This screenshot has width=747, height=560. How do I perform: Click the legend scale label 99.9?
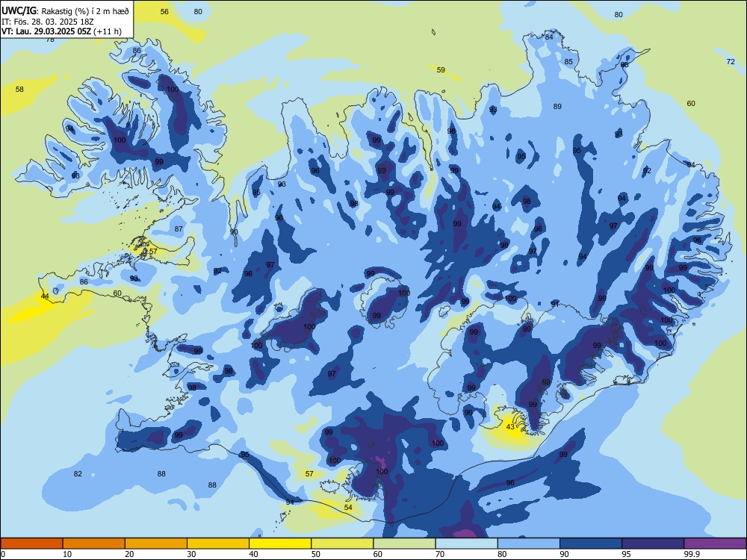[x=691, y=554]
